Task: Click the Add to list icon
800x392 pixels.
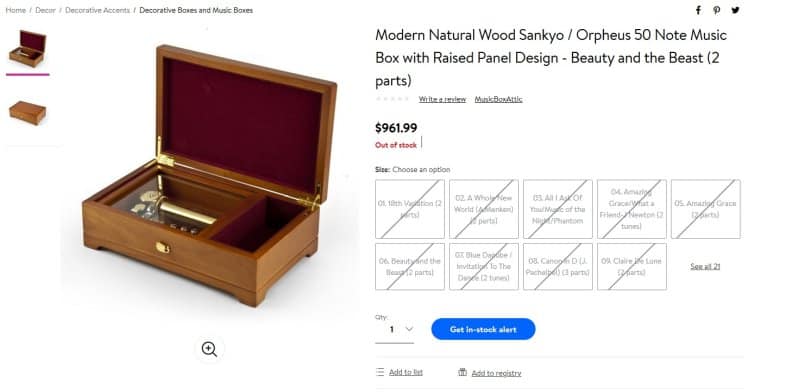Action: [x=380, y=372]
